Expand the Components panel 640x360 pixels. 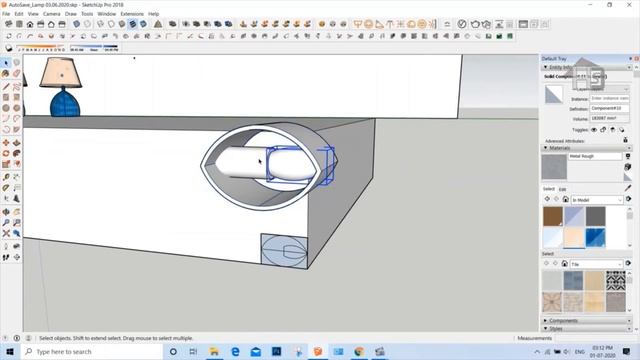point(546,321)
